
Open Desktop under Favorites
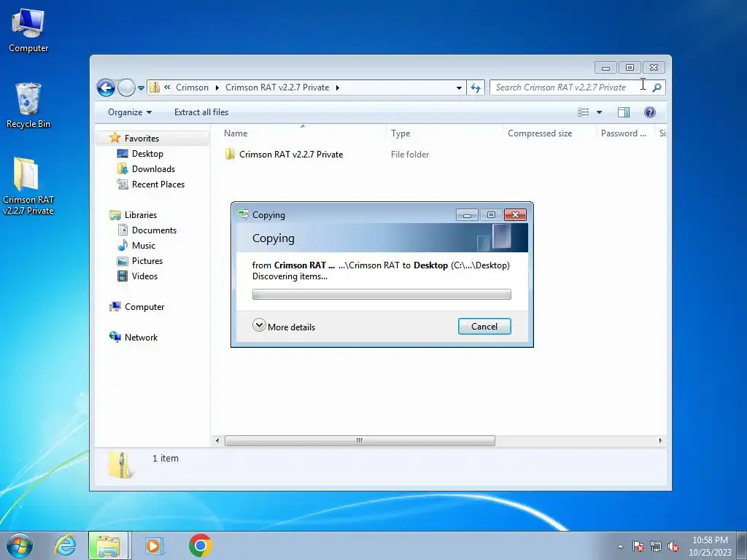pos(147,154)
